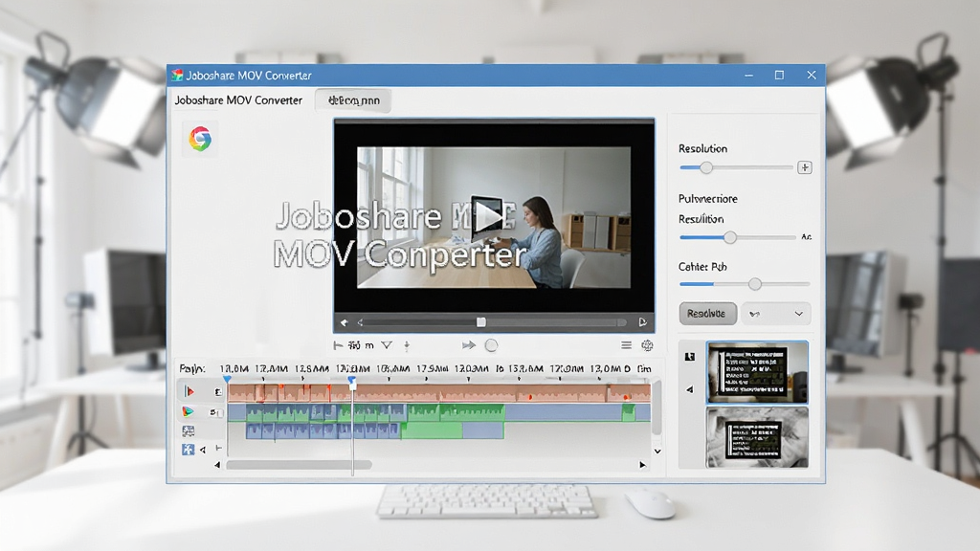Move the top Resolution slider handle
Screen dimensions: 980x551
tap(705, 167)
